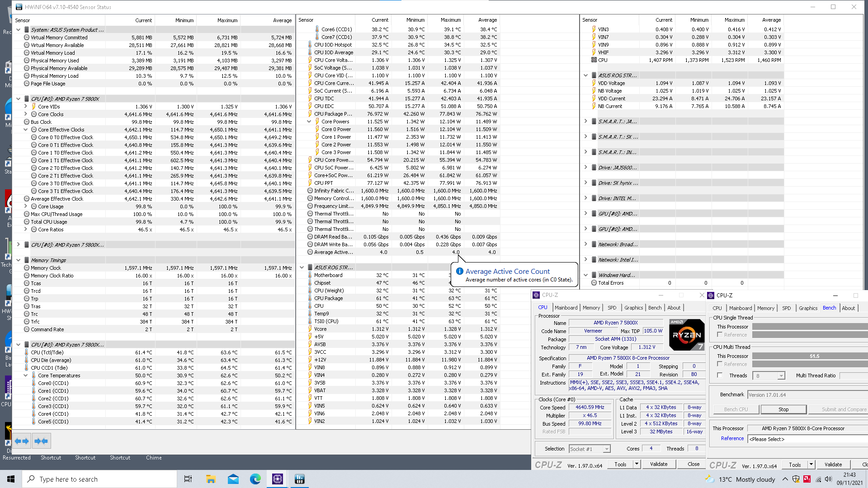The width and height of the screenshot is (868, 488).
Task: Open CPU-Z from the taskbar
Action: pyautogui.click(x=277, y=479)
